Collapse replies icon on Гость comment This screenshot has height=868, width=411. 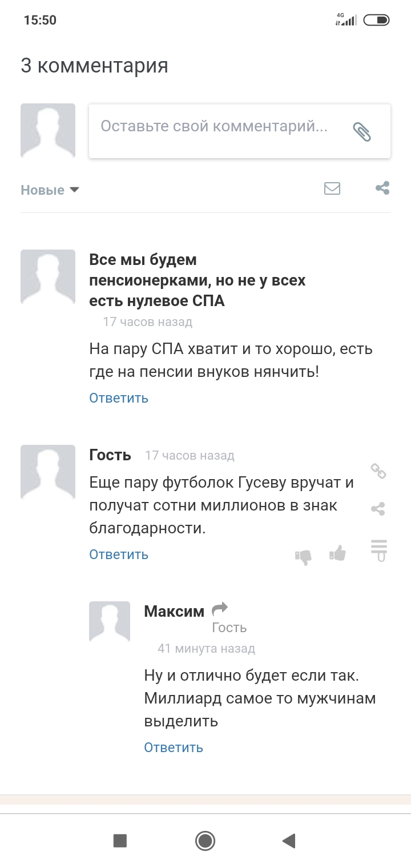click(378, 549)
